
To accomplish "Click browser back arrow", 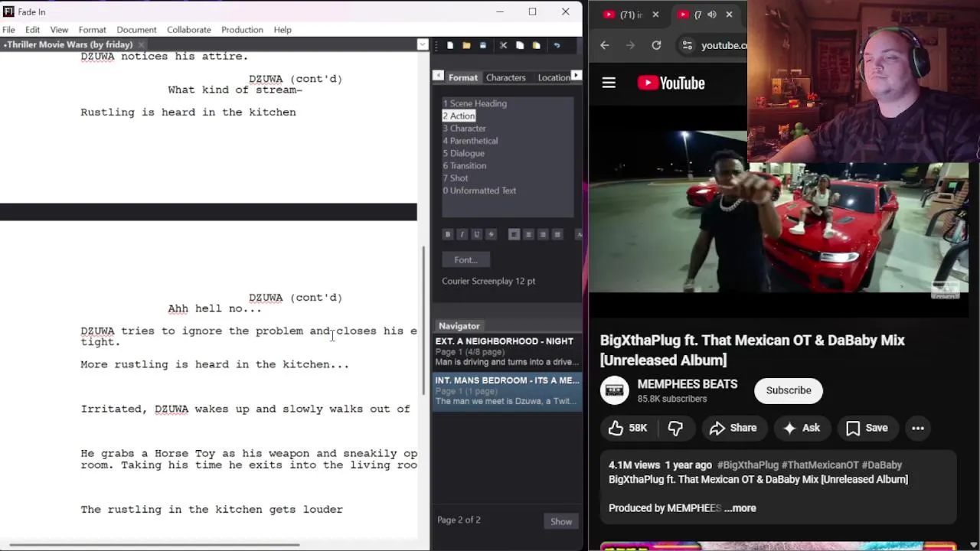I will click(605, 45).
